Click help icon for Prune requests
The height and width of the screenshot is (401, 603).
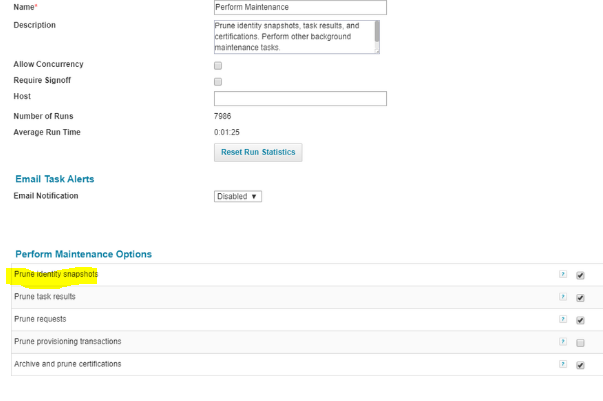(x=564, y=320)
